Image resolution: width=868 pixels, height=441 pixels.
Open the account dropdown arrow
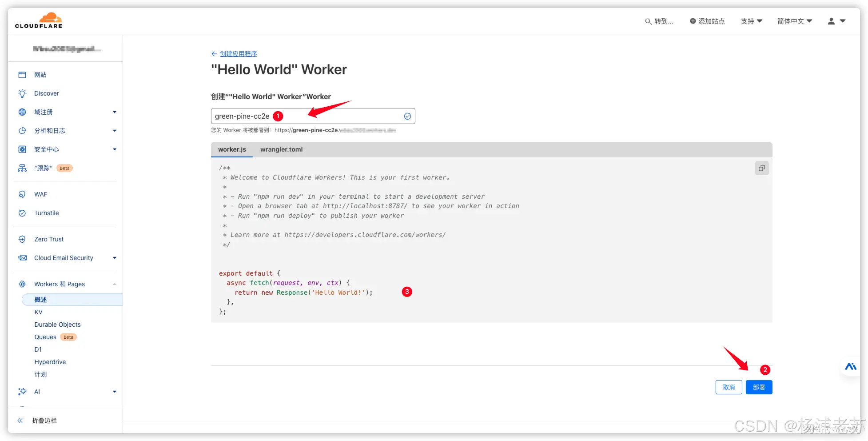click(843, 21)
